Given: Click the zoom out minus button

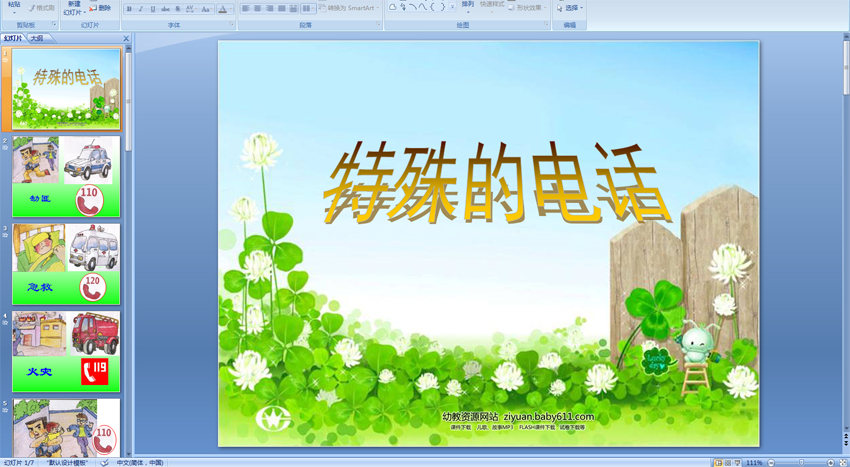Looking at the screenshot, I should [771, 463].
